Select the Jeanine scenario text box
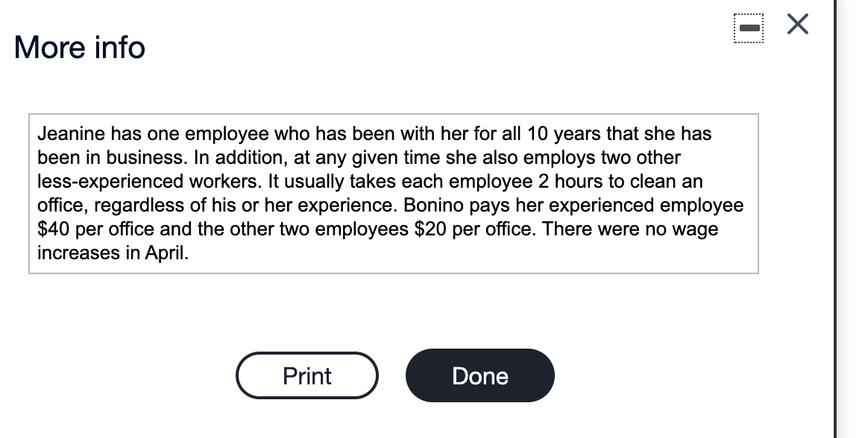This screenshot has width=868, height=438. tap(393, 192)
